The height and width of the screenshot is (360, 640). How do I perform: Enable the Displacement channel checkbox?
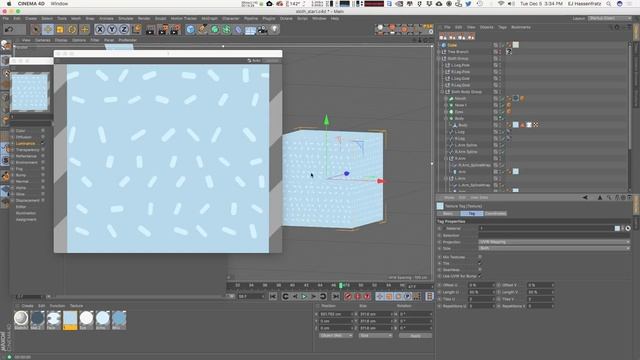point(42,200)
